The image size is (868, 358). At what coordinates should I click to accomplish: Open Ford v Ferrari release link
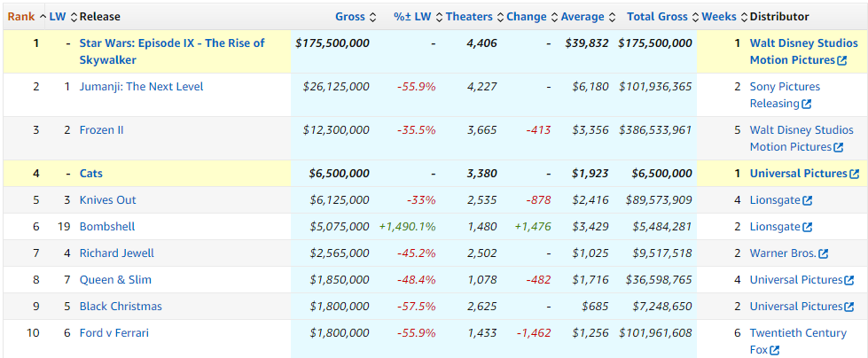click(113, 333)
